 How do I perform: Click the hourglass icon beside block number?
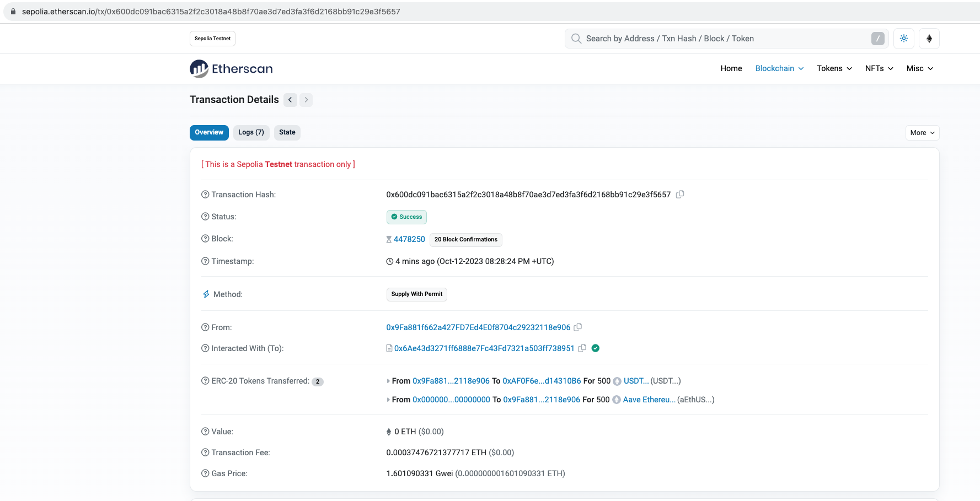coord(389,239)
